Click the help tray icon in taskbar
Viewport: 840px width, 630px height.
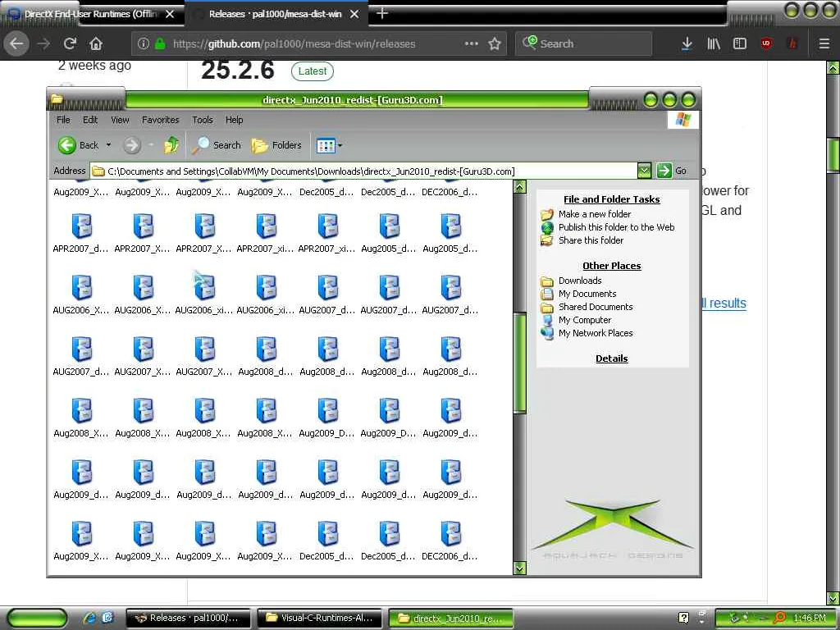pos(683,618)
